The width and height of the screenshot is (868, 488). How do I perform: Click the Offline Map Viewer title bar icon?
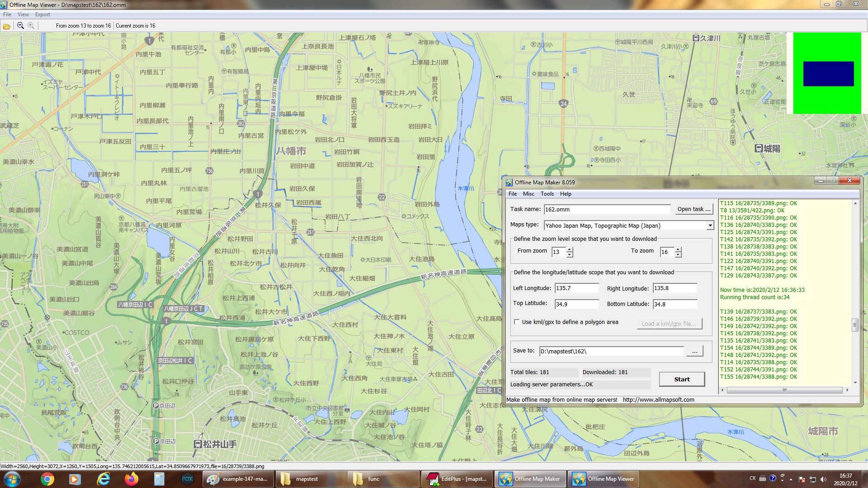(x=4, y=5)
